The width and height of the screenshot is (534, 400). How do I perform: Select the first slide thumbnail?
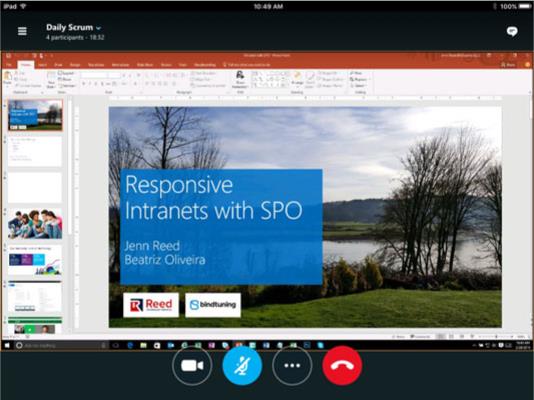coord(35,115)
